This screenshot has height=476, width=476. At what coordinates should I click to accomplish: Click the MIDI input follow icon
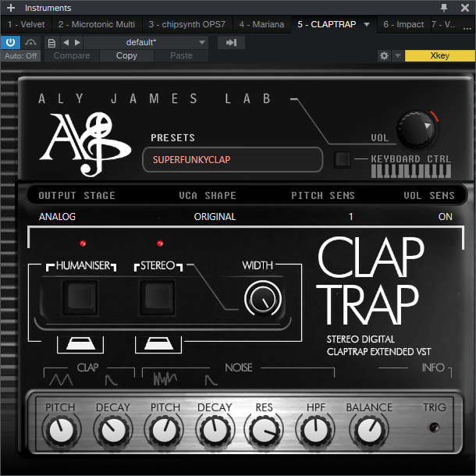[x=231, y=42]
